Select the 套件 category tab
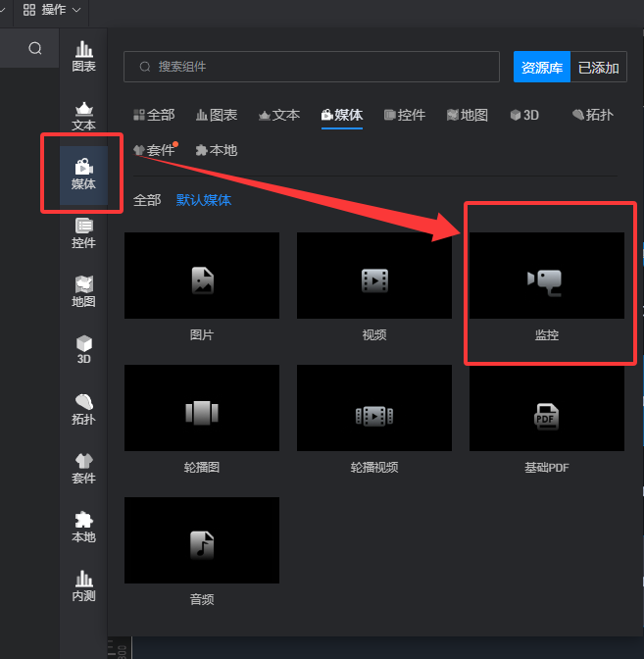Viewport: 644px width, 659px height. pos(154,150)
